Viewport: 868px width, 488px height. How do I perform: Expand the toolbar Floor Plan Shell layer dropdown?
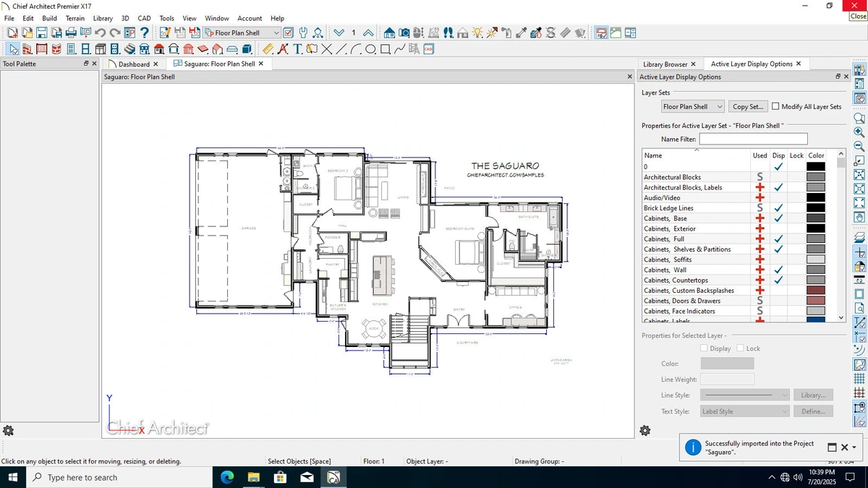pyautogui.click(x=242, y=33)
